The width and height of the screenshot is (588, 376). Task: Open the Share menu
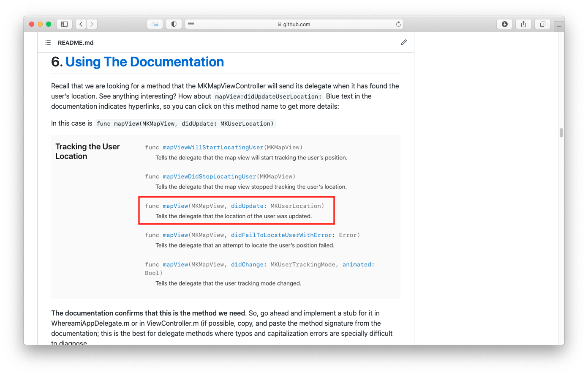[x=523, y=24]
